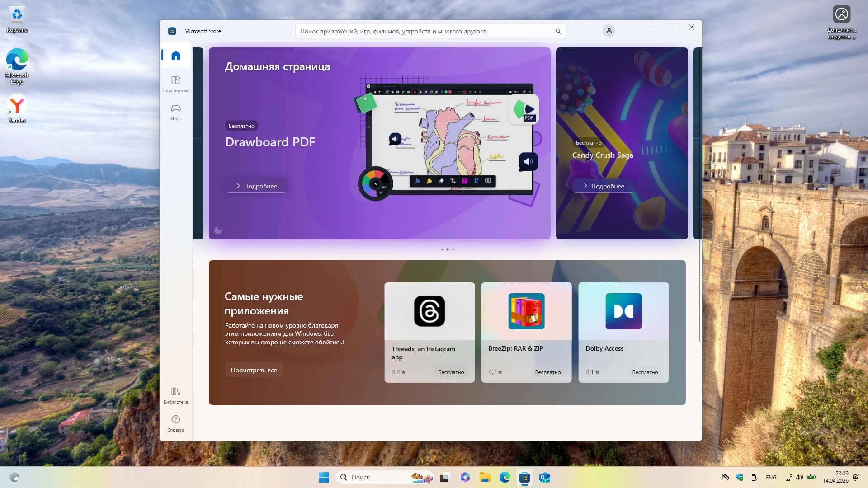868x488 pixels.
Task: Click the previous carousel slide on the left edge
Action: [198, 143]
